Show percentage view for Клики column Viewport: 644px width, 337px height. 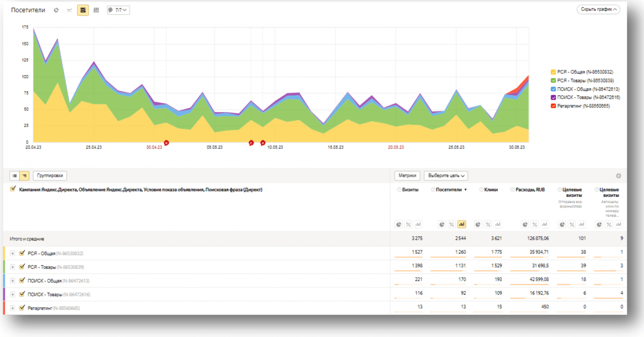pos(488,224)
